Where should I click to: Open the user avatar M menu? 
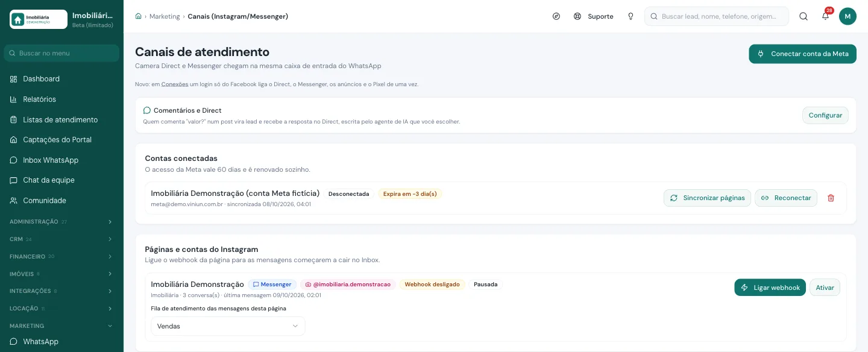click(848, 16)
